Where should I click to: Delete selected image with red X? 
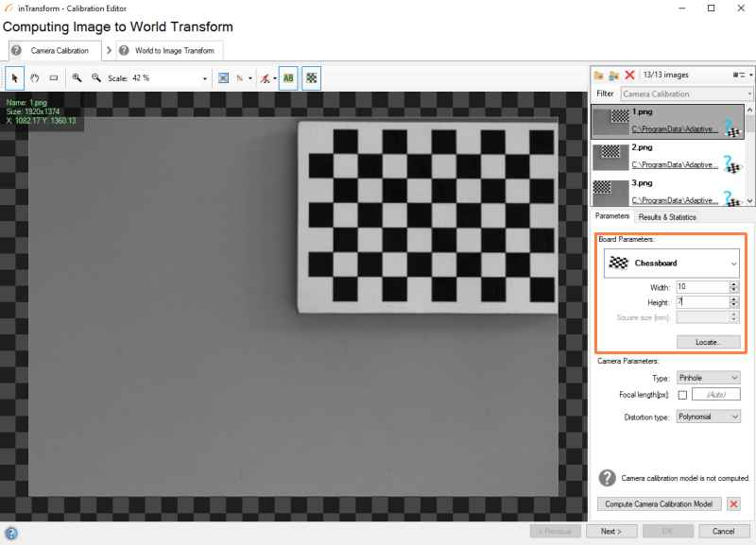click(x=629, y=75)
